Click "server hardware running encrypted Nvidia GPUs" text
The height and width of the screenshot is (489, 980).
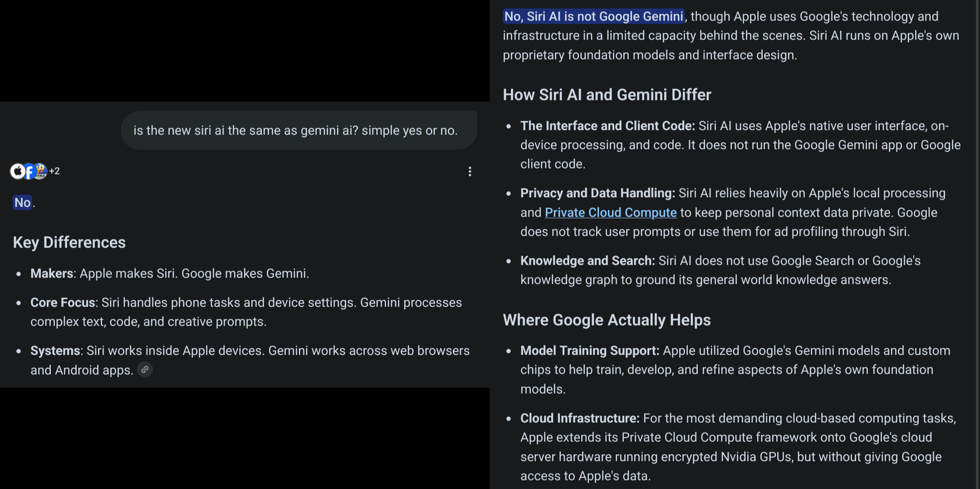pyautogui.click(x=657, y=457)
